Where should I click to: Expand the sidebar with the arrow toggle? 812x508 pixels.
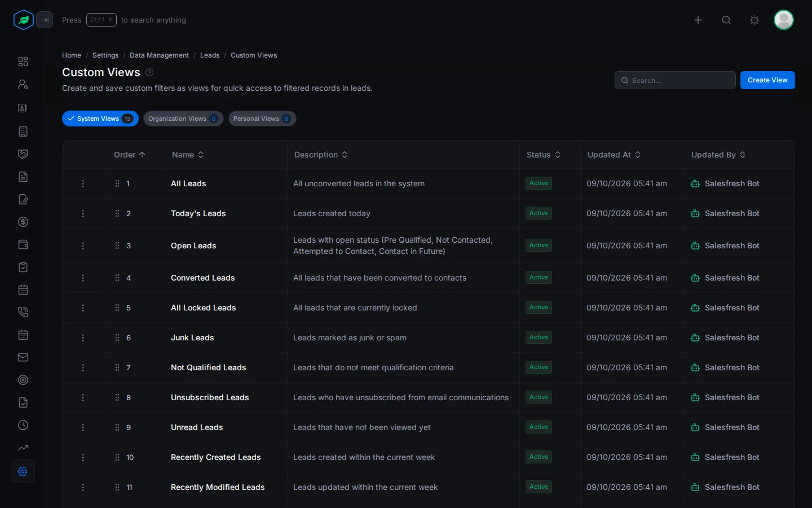tap(45, 20)
